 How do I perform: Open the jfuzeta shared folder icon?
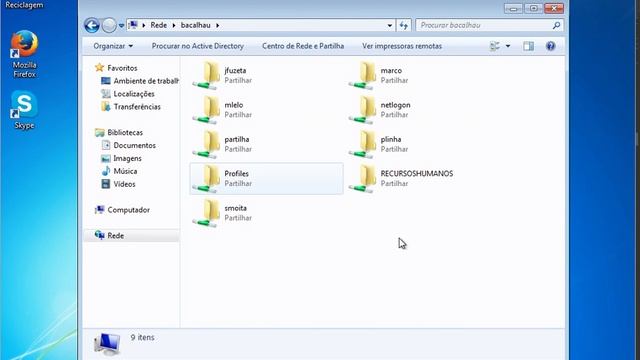coord(207,76)
